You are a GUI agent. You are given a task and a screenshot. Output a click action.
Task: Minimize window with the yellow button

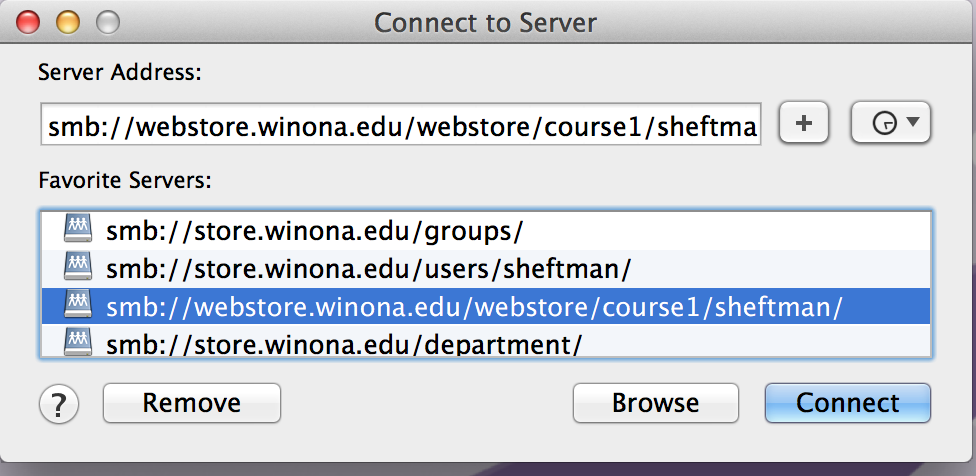point(67,21)
